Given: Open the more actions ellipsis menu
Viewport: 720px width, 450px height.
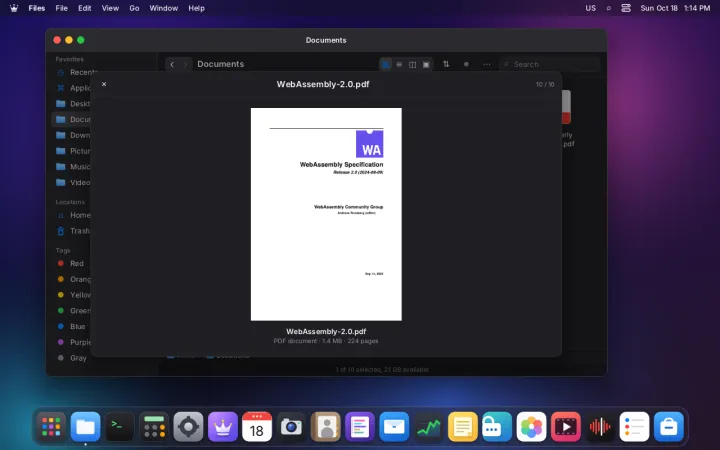Looking at the screenshot, I should [486, 64].
